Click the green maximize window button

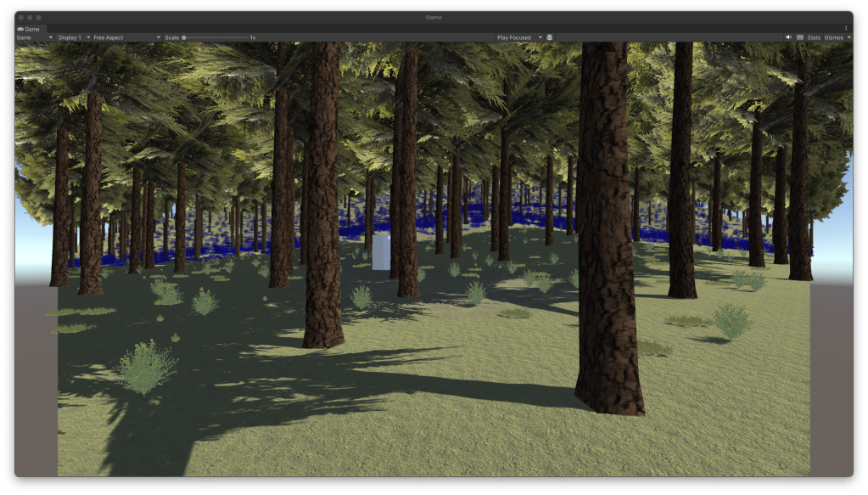pyautogui.click(x=39, y=17)
